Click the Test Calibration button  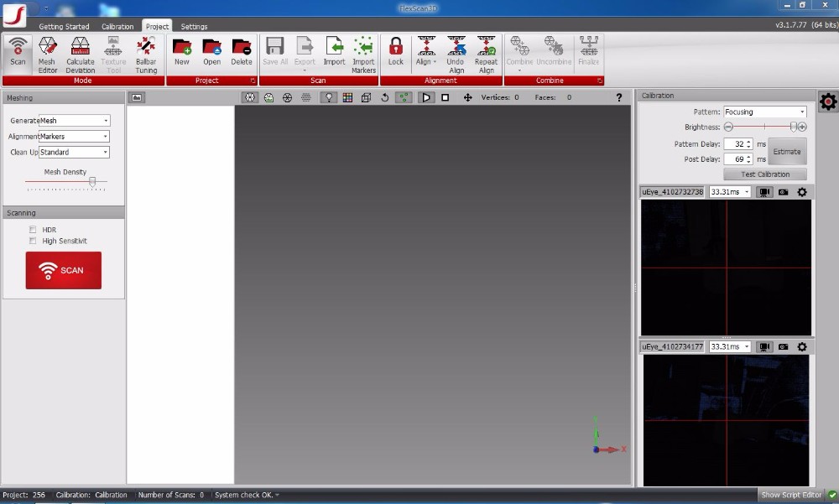(x=765, y=174)
